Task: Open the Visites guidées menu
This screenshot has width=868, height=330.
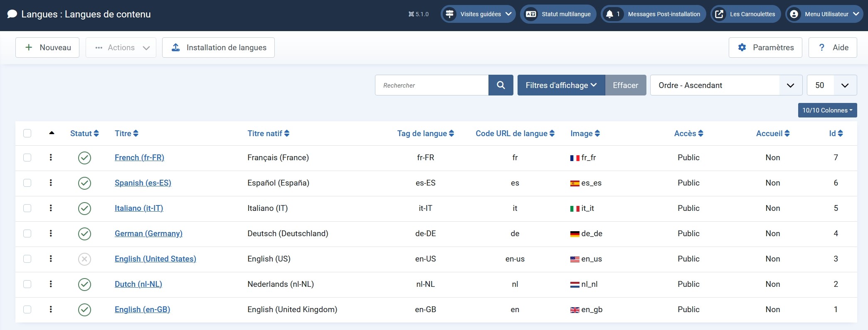Action: tap(478, 14)
